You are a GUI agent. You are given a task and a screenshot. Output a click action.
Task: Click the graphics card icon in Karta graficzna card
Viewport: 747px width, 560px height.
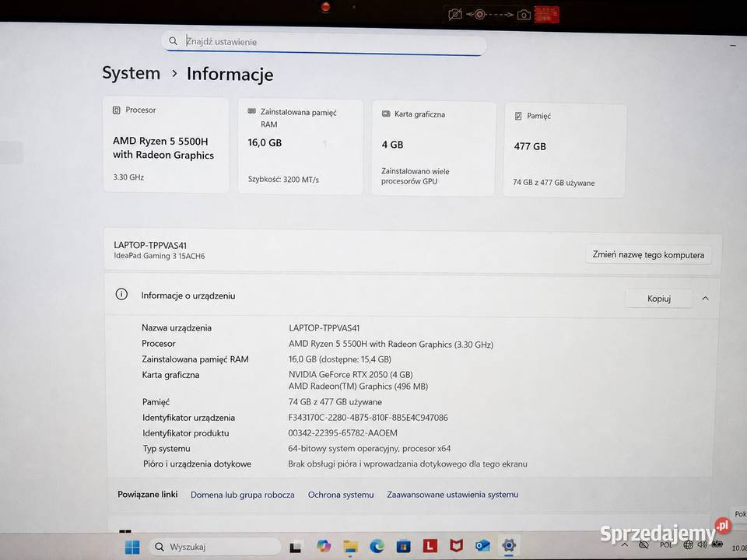pyautogui.click(x=386, y=114)
